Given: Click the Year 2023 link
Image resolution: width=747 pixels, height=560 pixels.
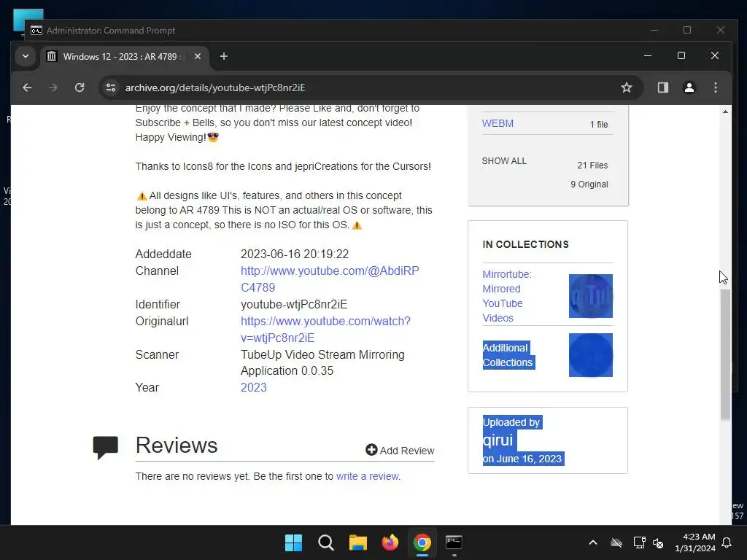Looking at the screenshot, I should 253,387.
